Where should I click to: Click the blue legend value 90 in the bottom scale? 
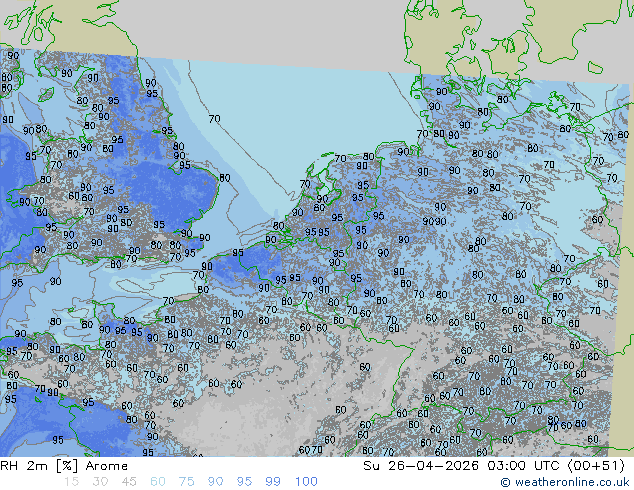(x=215, y=482)
